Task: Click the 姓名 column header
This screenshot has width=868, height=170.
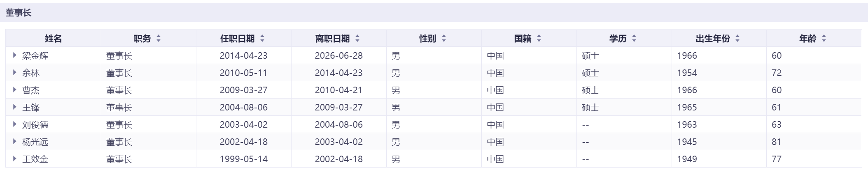Action: 53,39
